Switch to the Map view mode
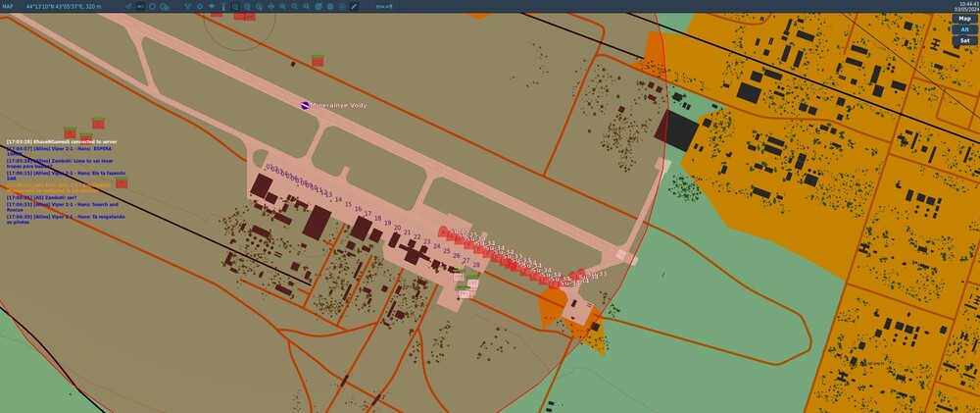The width and height of the screenshot is (980, 413). pyautogui.click(x=964, y=19)
